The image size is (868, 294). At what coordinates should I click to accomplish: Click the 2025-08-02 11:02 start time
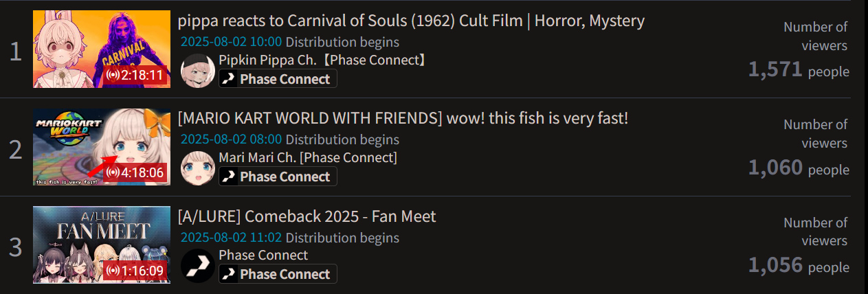click(231, 238)
